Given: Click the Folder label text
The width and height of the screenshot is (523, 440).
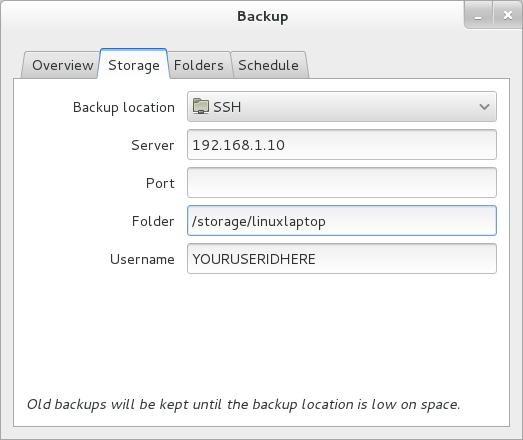Looking at the screenshot, I should (x=153, y=222).
